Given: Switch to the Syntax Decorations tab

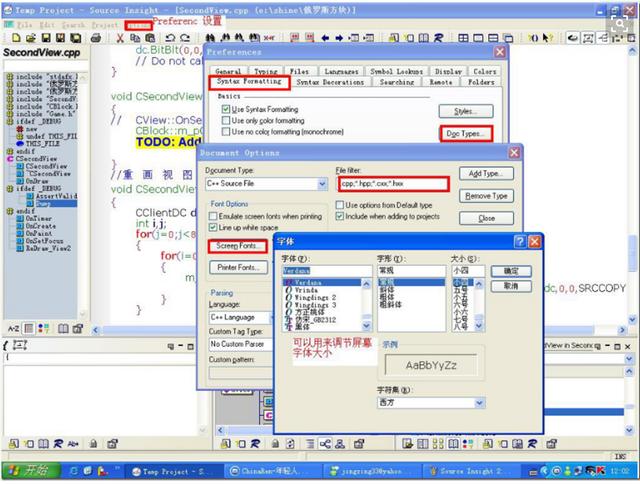Looking at the screenshot, I should click(330, 82).
